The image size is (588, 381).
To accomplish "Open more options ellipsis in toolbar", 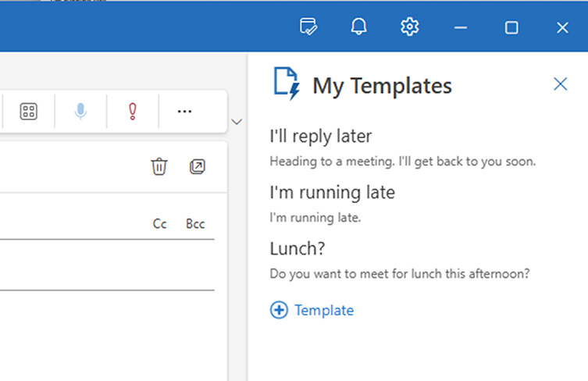I will point(184,112).
